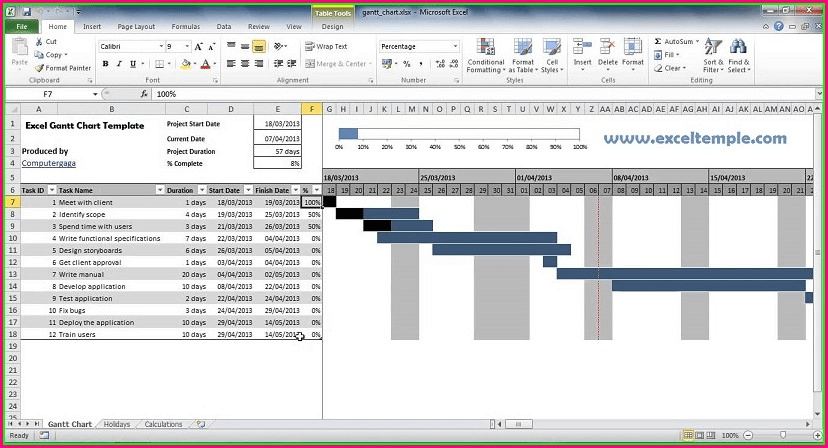Click the Fill Color bucket
This screenshot has width=828, height=448.
pos(185,64)
